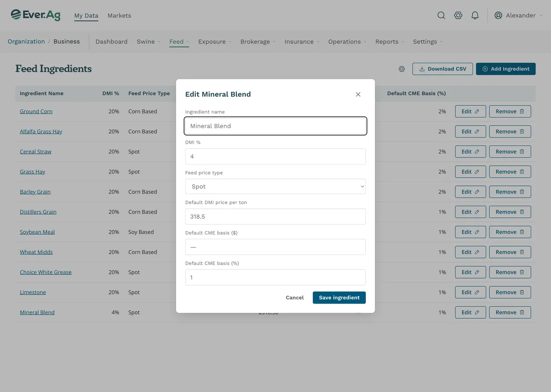This screenshot has height=392, width=551.
Task: Expand the Insurance menu
Action: click(x=302, y=41)
